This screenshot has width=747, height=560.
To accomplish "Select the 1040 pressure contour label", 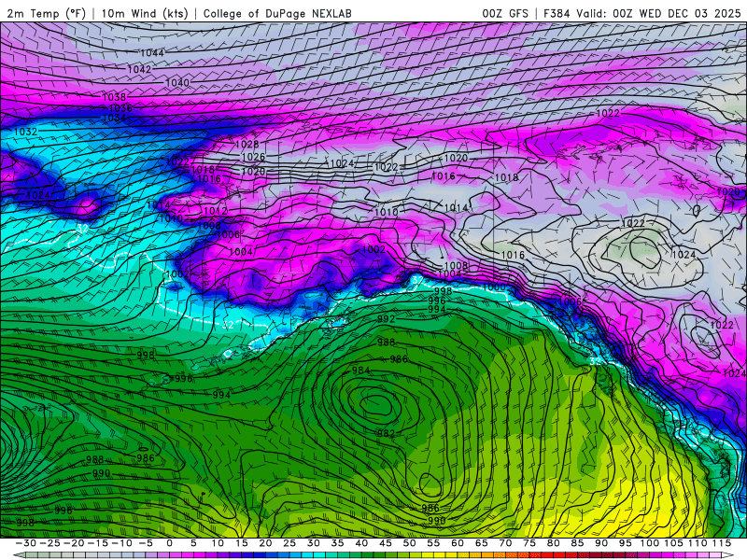I will (177, 83).
